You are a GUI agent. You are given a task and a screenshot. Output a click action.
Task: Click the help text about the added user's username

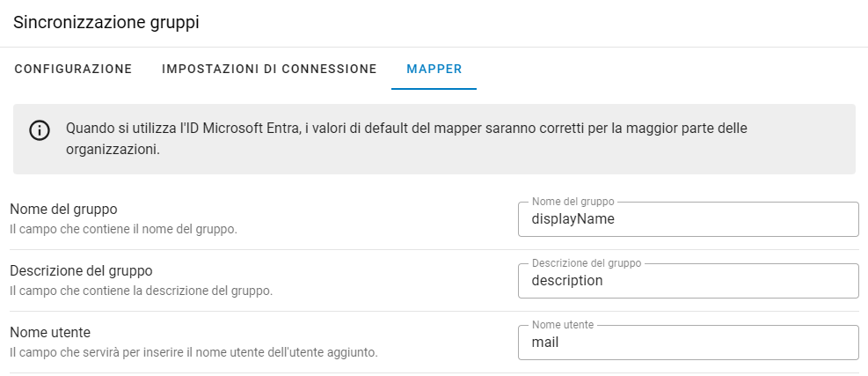pos(193,352)
